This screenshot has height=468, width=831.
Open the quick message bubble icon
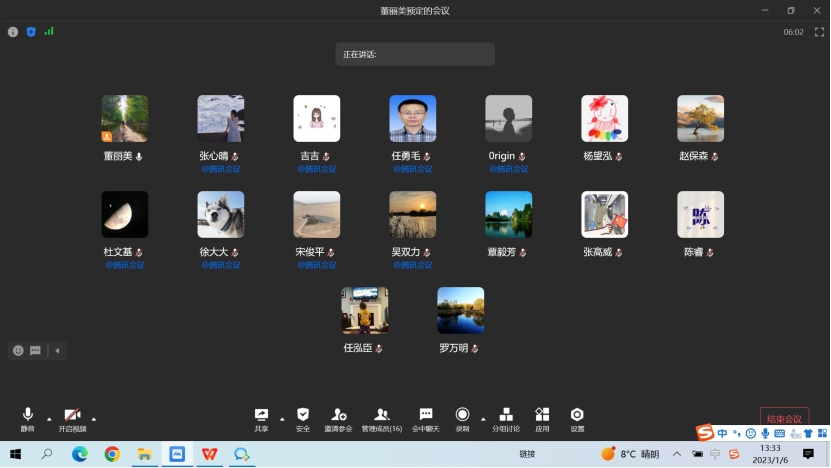pos(35,351)
